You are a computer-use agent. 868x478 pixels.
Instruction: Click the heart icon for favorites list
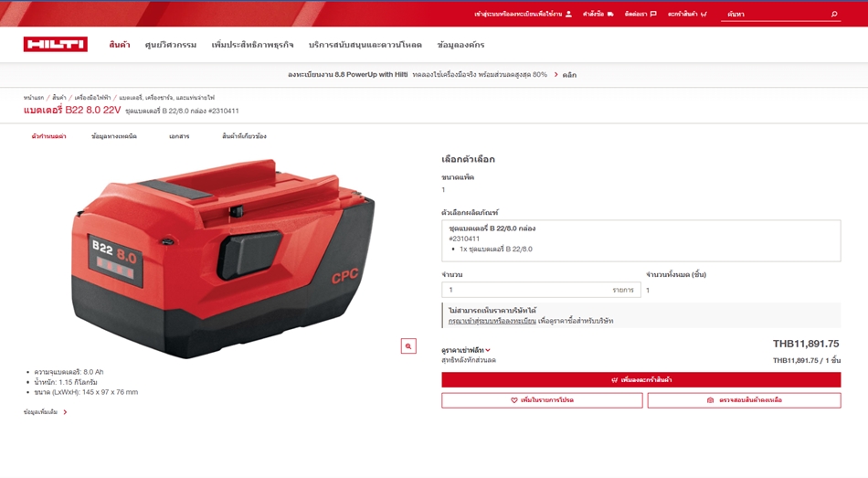click(x=514, y=400)
